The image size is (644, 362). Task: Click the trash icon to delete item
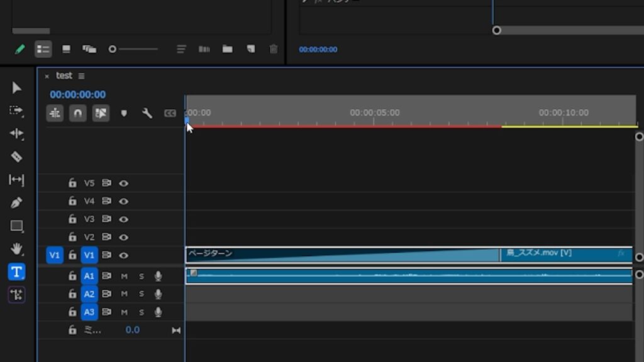point(273,49)
